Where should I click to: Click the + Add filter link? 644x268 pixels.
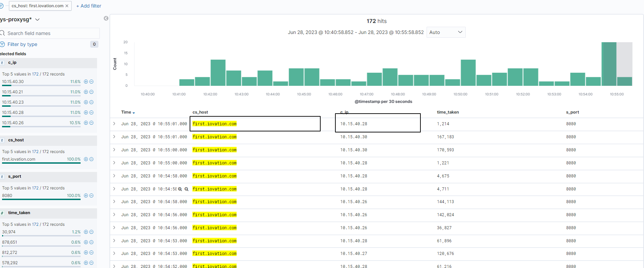point(89,6)
